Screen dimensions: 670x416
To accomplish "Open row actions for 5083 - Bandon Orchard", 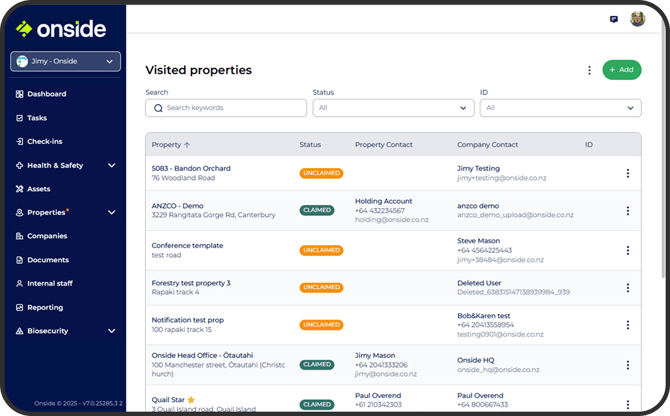I will [628, 173].
